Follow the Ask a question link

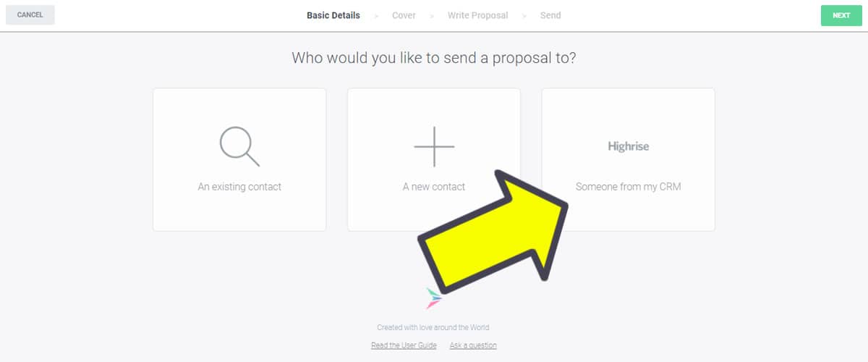pos(473,345)
